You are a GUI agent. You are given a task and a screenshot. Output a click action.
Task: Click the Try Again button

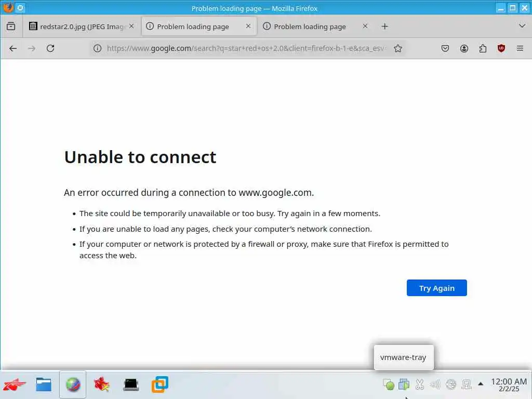point(436,288)
